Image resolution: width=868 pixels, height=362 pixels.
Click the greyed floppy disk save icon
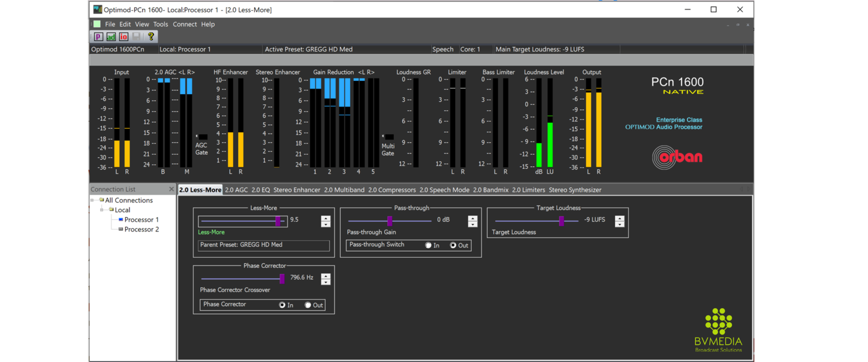137,37
